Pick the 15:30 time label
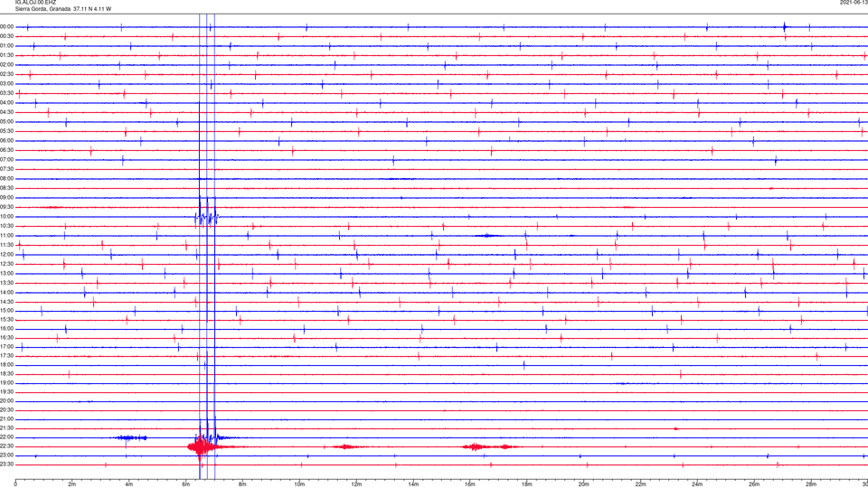 pos(7,320)
